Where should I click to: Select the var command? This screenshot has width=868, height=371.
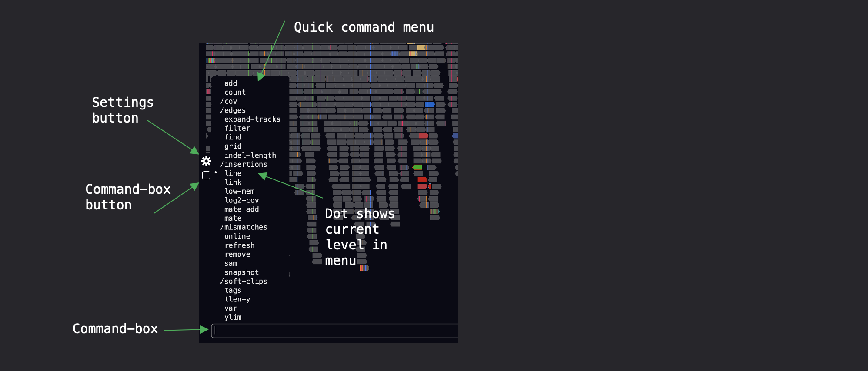tap(231, 308)
